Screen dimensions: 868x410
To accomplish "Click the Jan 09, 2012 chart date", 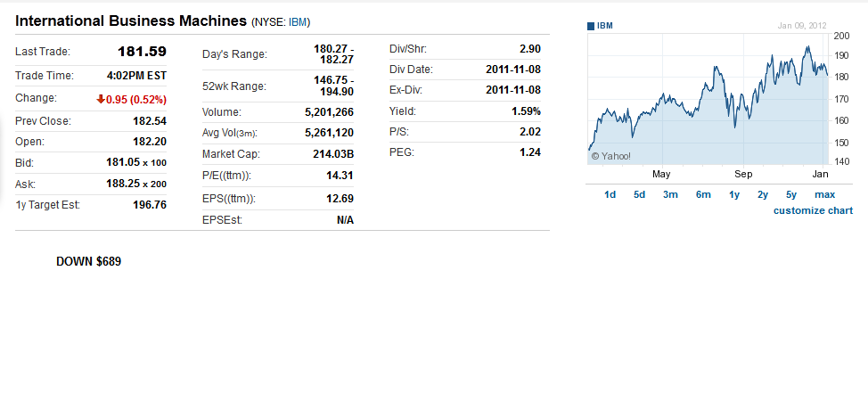I will tap(801, 26).
